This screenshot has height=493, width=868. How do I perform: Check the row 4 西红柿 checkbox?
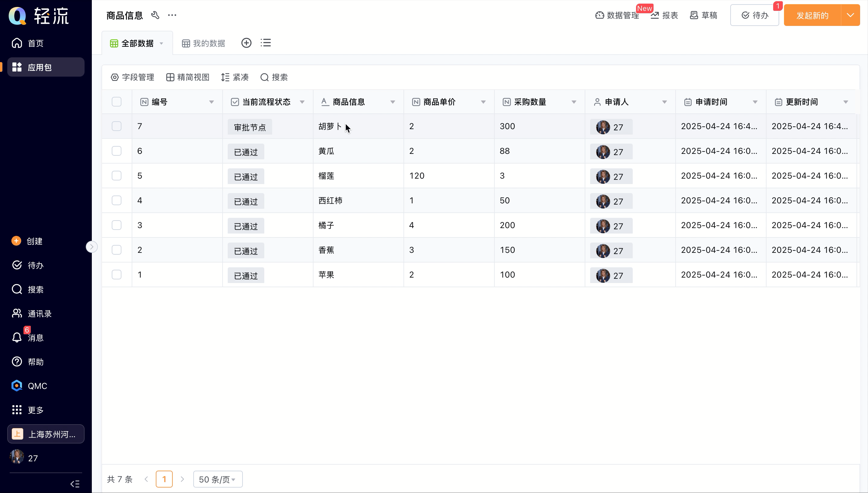coord(117,200)
